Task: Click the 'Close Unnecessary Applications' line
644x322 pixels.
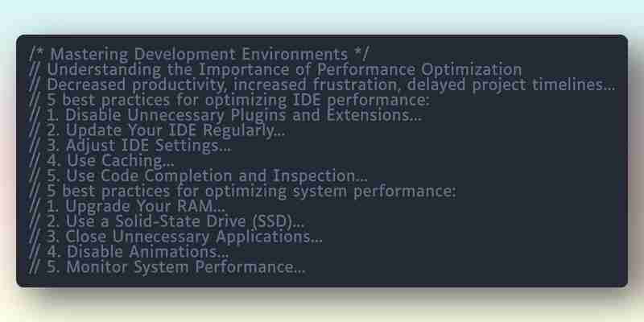Action: (x=175, y=237)
